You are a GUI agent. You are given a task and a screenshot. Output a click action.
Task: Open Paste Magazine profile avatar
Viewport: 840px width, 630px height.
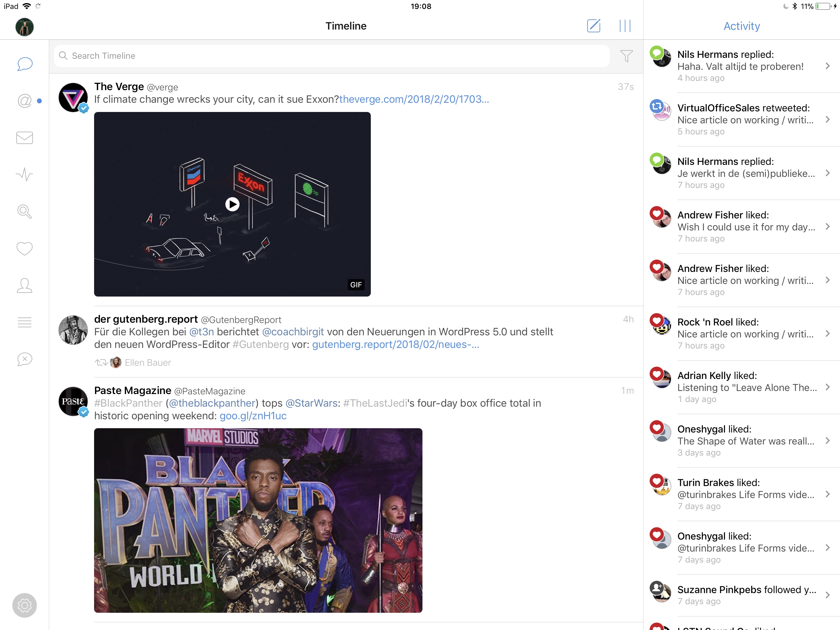[x=73, y=402]
